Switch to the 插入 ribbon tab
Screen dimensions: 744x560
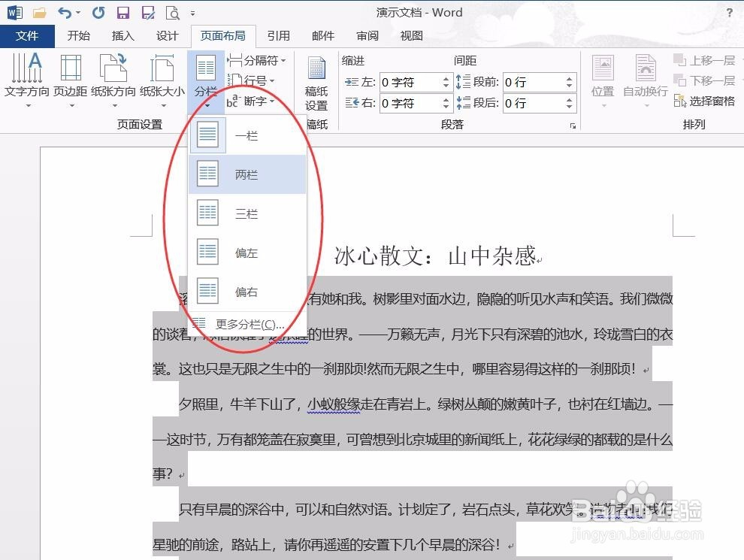pyautogui.click(x=122, y=35)
